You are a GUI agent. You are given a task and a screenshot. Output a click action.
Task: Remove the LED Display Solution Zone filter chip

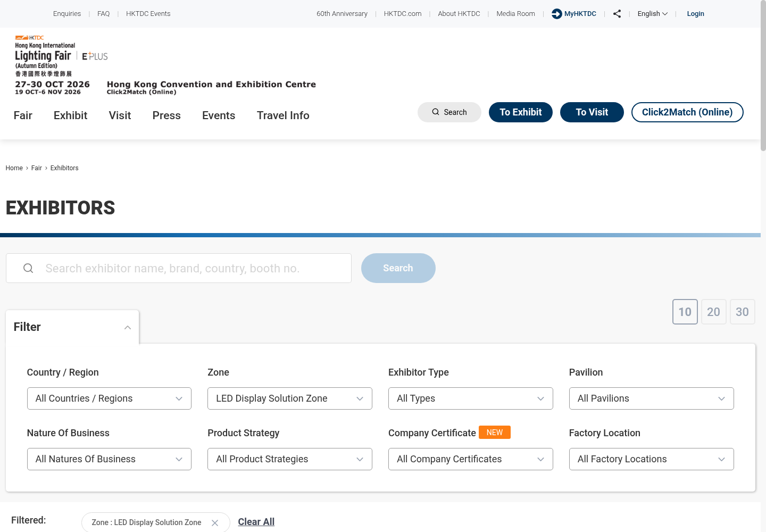tap(215, 523)
